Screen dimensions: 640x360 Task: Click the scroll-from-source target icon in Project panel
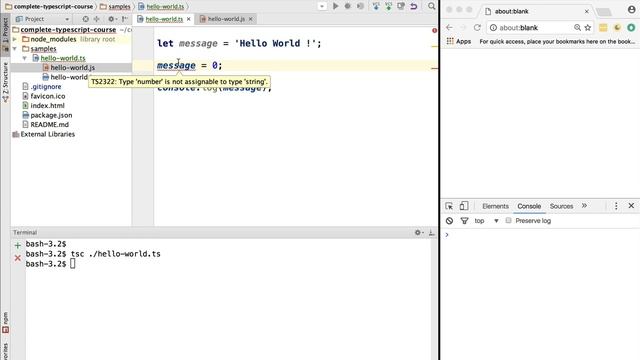(x=85, y=19)
